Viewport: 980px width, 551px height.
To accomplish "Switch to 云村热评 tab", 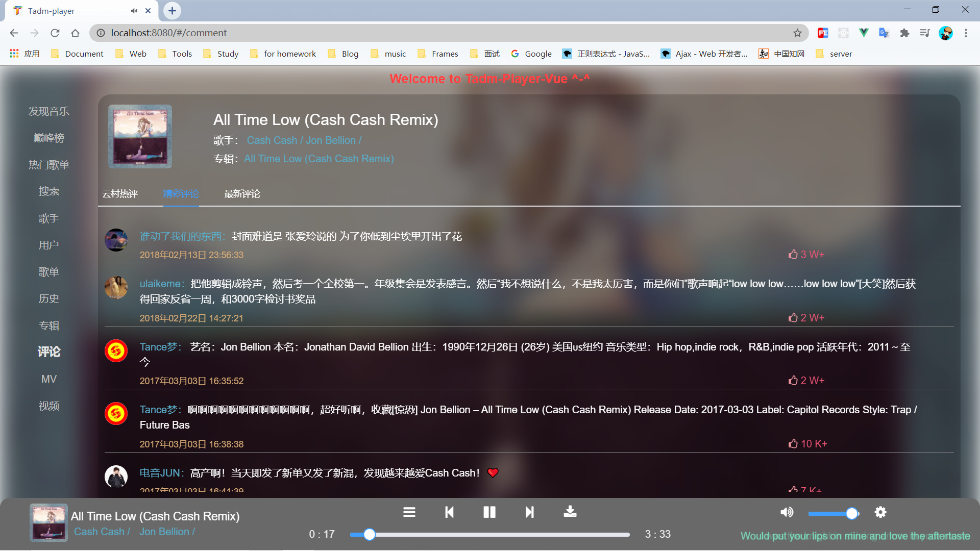I will (120, 194).
